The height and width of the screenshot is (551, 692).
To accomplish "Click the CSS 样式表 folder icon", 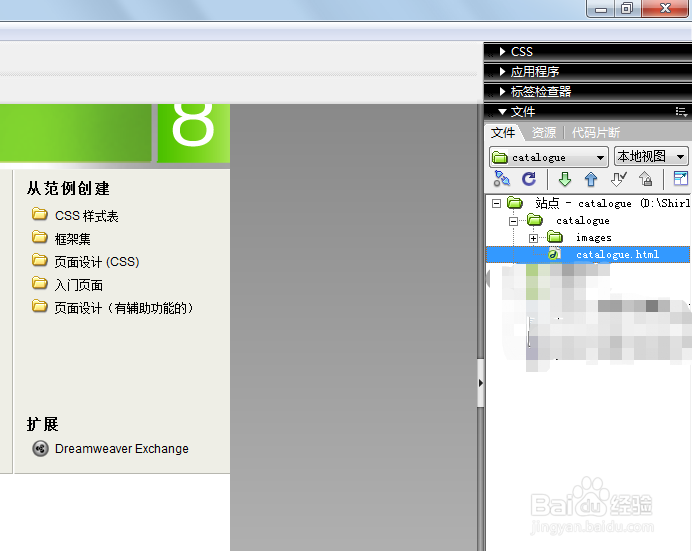I will tap(40, 214).
